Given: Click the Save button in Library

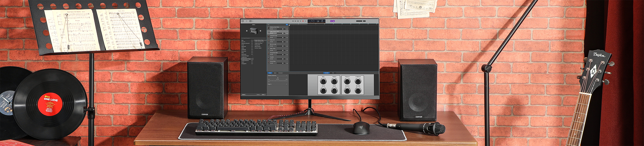Looking at the screenshot, I should coord(263,95).
